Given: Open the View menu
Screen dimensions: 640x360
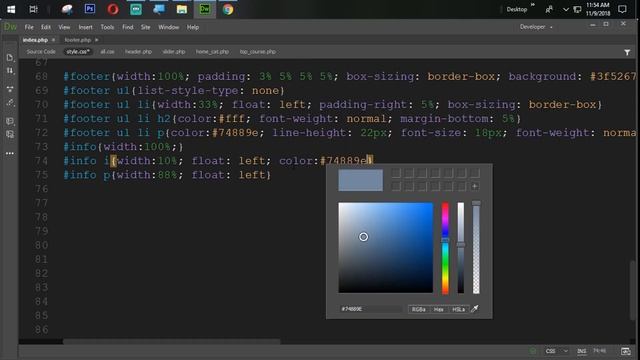Looking at the screenshot, I should point(64,27).
